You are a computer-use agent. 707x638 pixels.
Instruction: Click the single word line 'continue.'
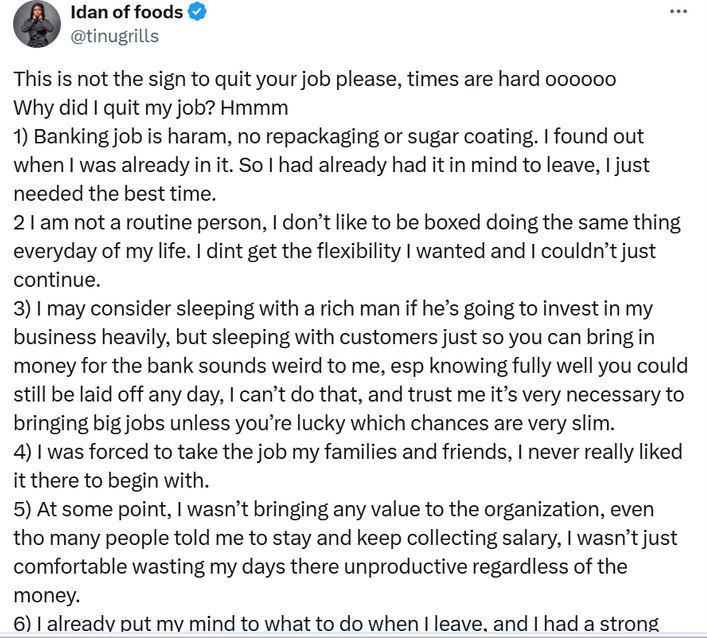coord(57,280)
